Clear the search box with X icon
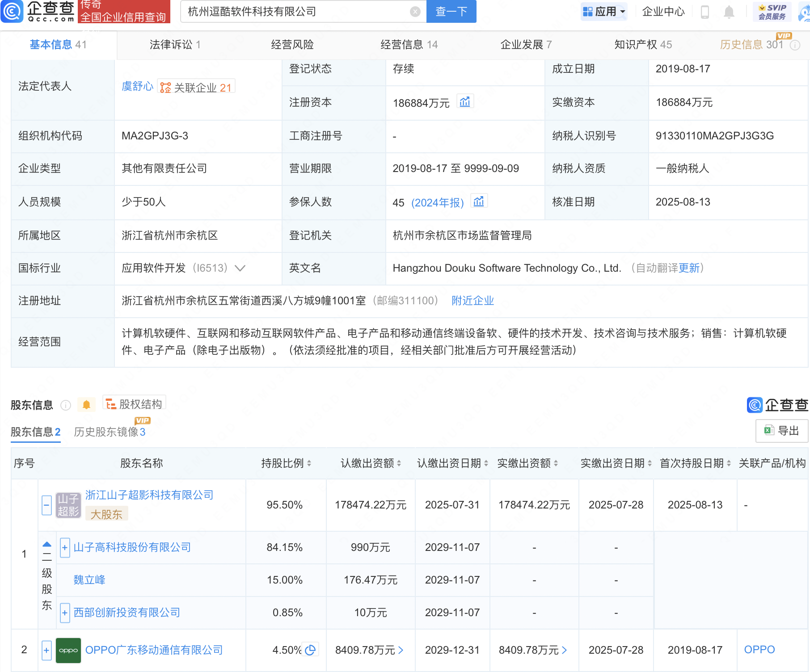 [415, 12]
